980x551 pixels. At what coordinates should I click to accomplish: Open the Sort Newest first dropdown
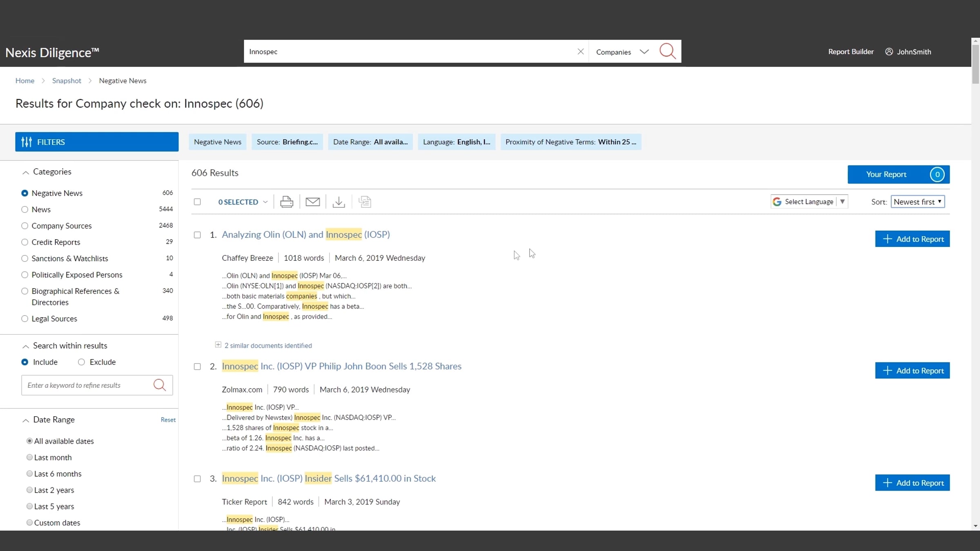pos(917,202)
